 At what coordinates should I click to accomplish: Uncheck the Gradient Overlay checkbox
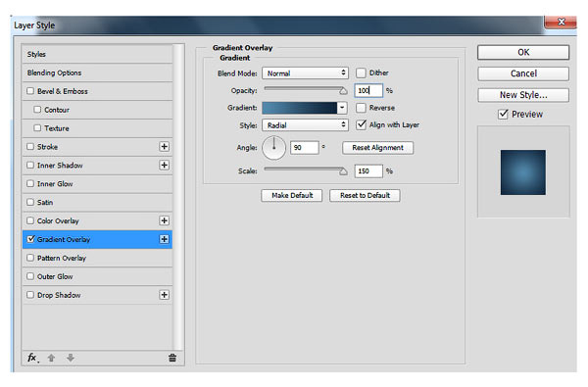click(x=30, y=239)
